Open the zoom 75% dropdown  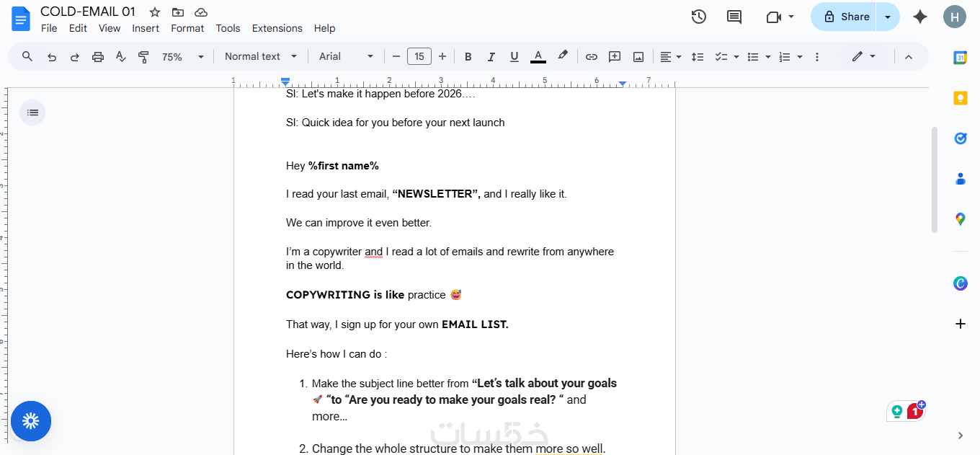183,56
